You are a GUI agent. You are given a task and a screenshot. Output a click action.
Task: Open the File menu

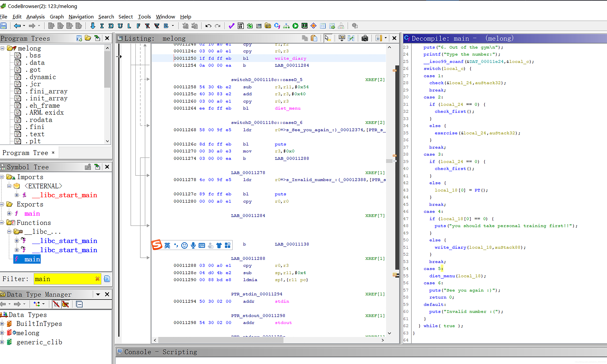[3, 17]
